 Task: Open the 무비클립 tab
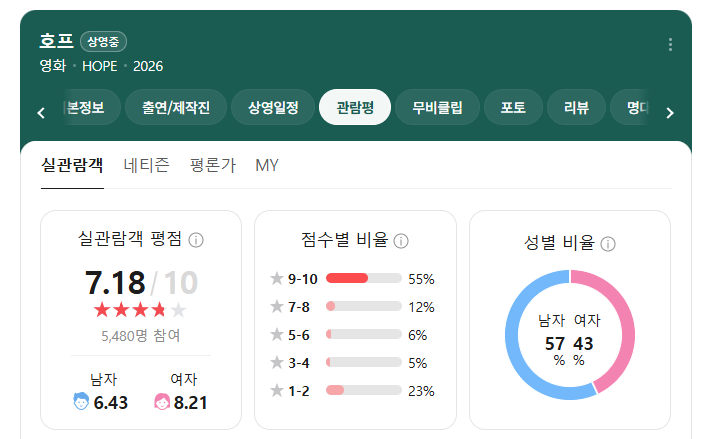(x=437, y=107)
